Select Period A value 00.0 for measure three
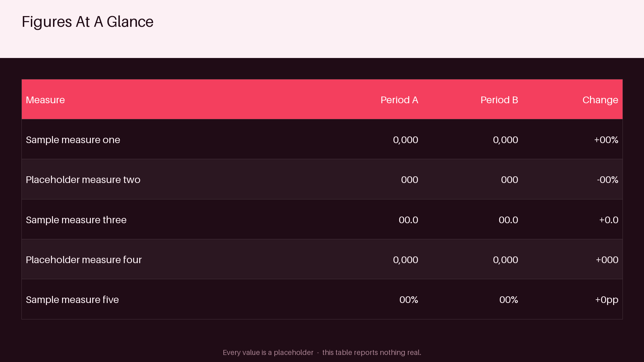Viewport: 644px width, 362px height. [408, 220]
